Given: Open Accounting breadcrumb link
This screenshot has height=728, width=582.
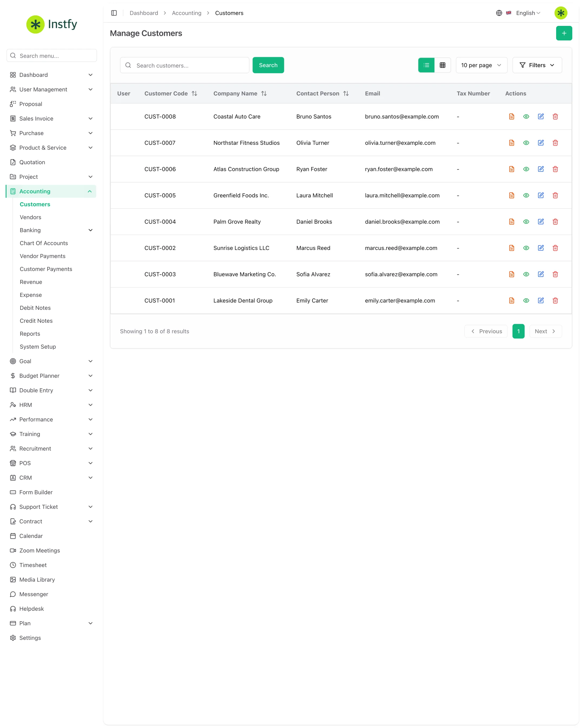Looking at the screenshot, I should (186, 13).
